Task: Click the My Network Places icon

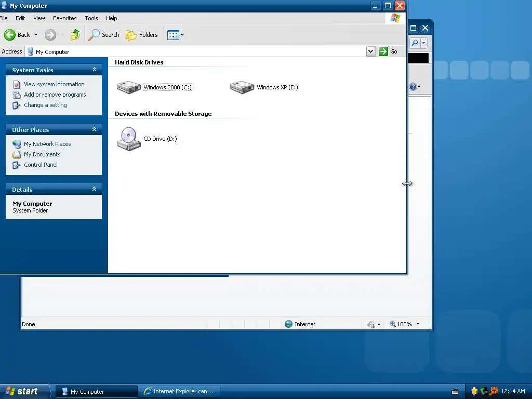Action: 17,144
